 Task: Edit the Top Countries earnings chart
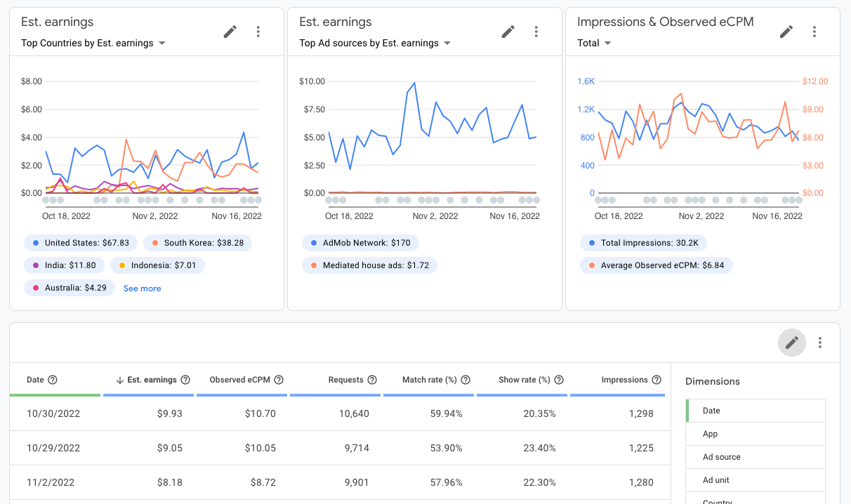(230, 32)
